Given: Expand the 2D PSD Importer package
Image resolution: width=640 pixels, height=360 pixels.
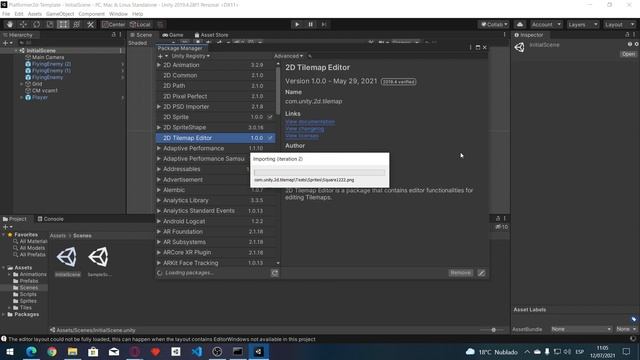Looking at the screenshot, I should click(x=159, y=107).
